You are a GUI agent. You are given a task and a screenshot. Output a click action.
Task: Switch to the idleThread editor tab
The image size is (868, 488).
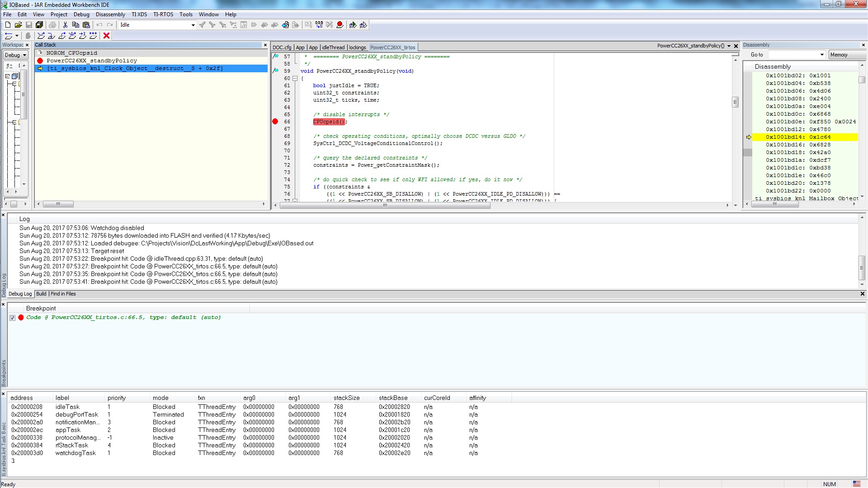(x=333, y=47)
